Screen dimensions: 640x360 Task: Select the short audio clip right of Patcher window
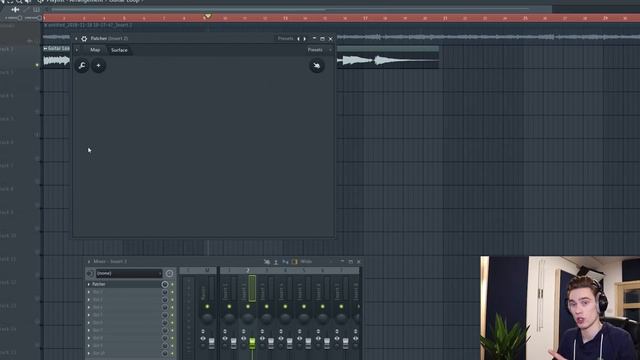pyautogui.click(x=388, y=57)
